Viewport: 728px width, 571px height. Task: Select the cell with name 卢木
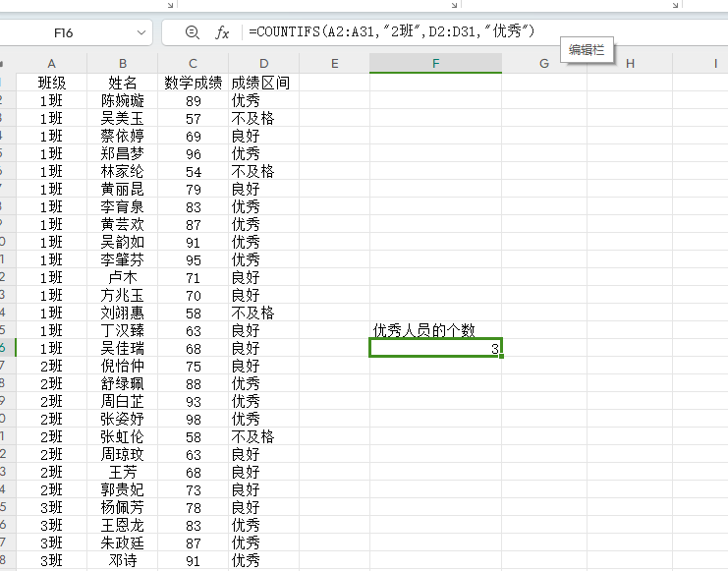click(x=123, y=277)
